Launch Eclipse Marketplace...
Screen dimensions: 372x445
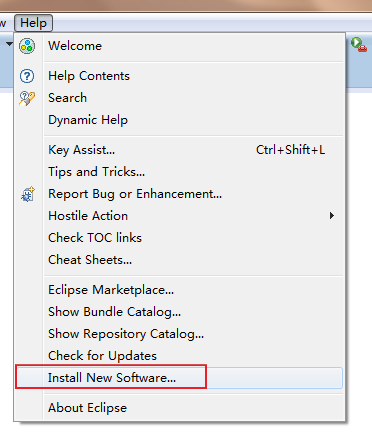(179, 290)
